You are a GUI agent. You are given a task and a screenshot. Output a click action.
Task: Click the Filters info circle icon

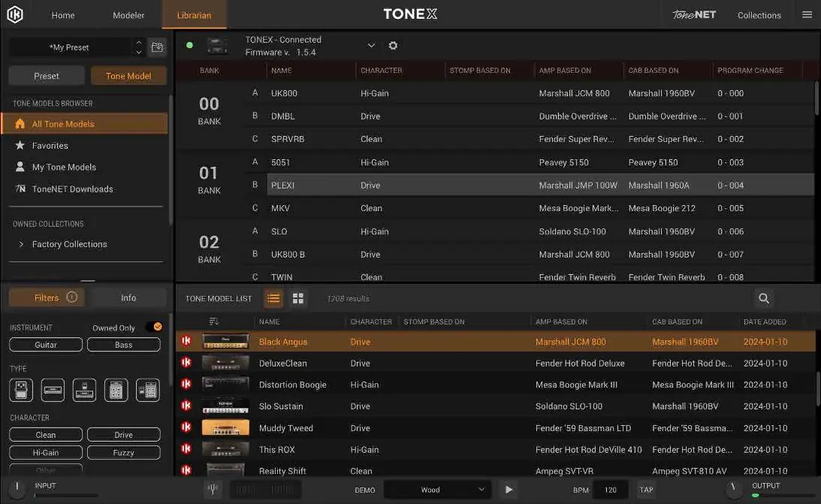coord(71,297)
